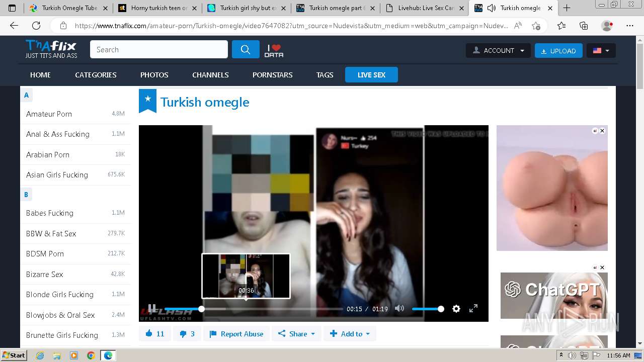Close the ChatGPT advertisement
The image size is (644, 362).
point(602,267)
